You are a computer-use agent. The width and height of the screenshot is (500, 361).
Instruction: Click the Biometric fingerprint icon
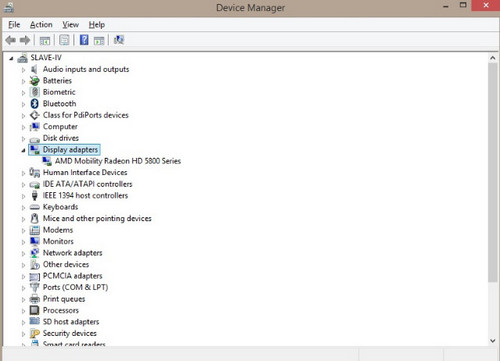pyautogui.click(x=35, y=92)
